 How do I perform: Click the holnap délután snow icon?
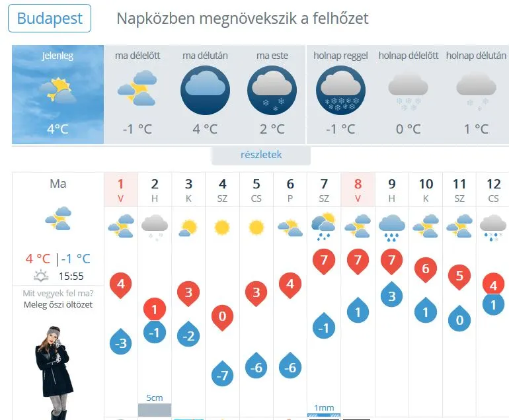coord(476,90)
